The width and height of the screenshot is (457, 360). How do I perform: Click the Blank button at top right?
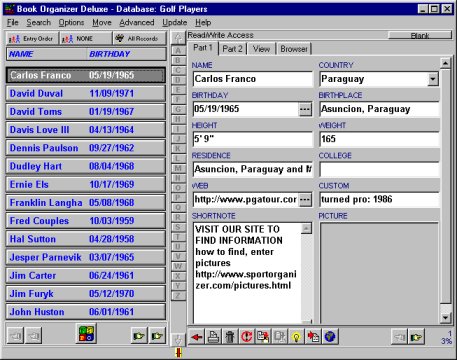420,35
